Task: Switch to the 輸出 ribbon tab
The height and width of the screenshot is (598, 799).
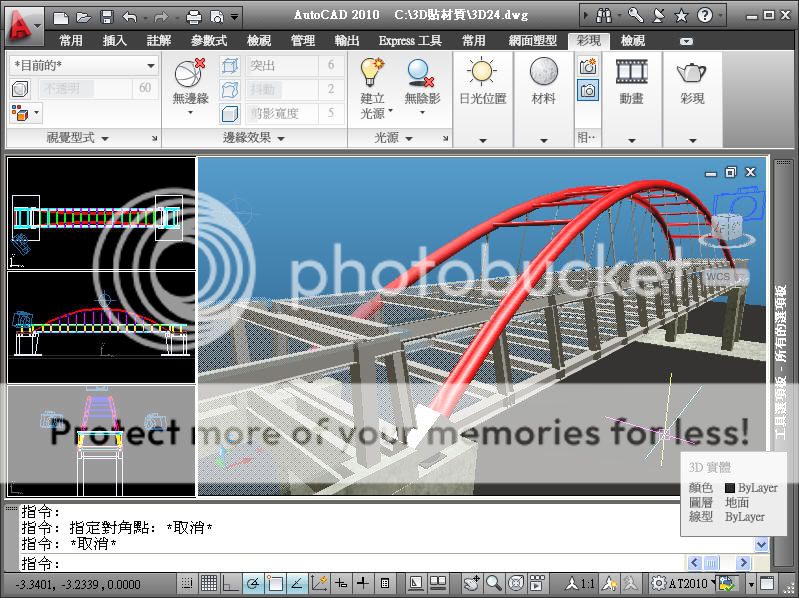Action: 347,41
